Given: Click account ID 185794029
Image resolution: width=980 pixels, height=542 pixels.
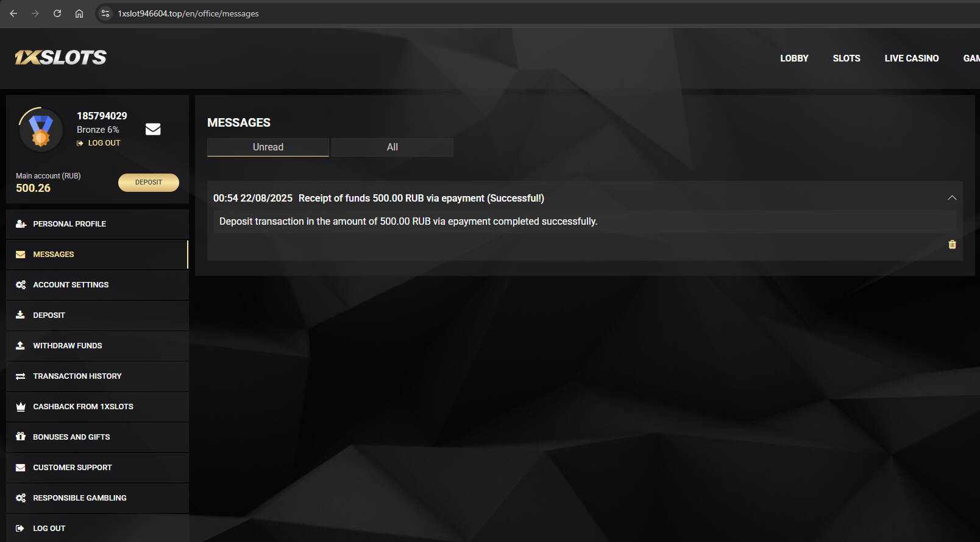Looking at the screenshot, I should (102, 116).
